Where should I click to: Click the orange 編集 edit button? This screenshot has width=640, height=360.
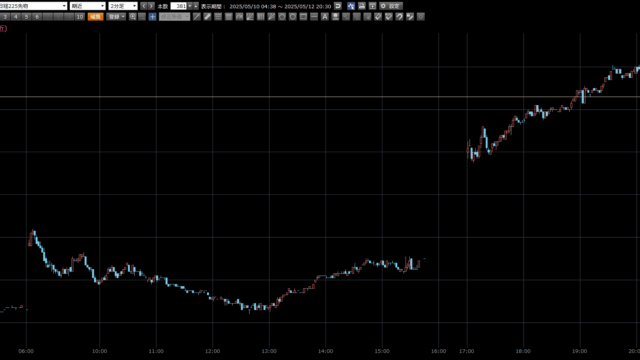point(96,17)
